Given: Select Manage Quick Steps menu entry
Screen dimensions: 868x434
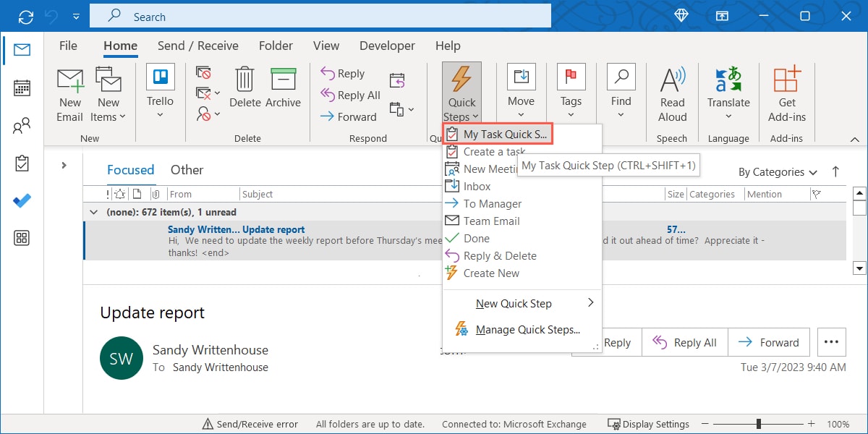Looking at the screenshot, I should [x=527, y=330].
